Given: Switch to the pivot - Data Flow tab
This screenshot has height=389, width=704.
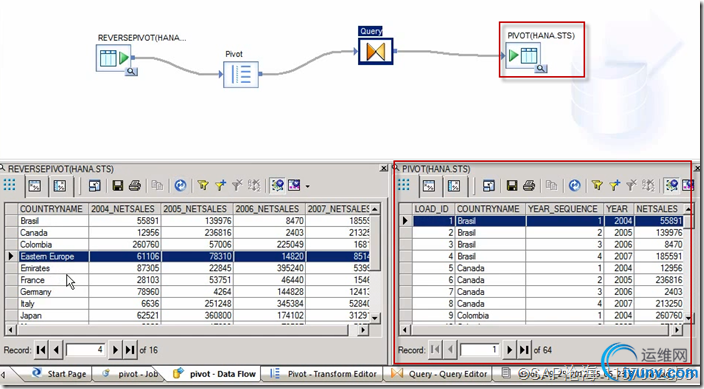Looking at the screenshot, I should pyautogui.click(x=216, y=374).
